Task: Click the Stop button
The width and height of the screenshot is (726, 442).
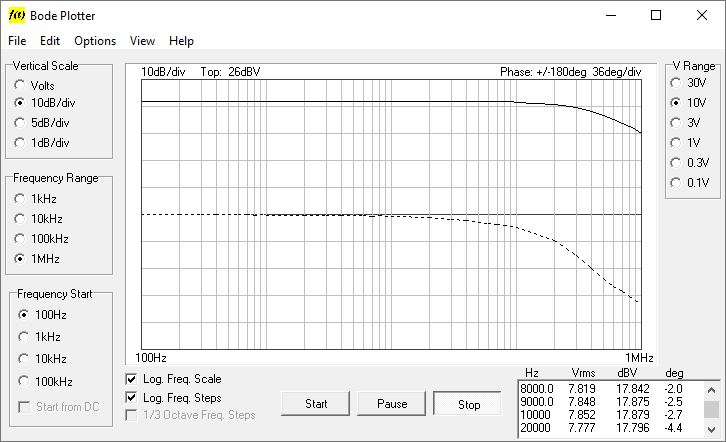Action: pyautogui.click(x=468, y=404)
